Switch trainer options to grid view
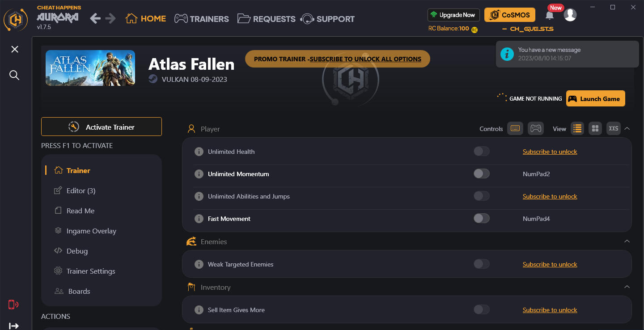The width and height of the screenshot is (644, 330). (595, 128)
